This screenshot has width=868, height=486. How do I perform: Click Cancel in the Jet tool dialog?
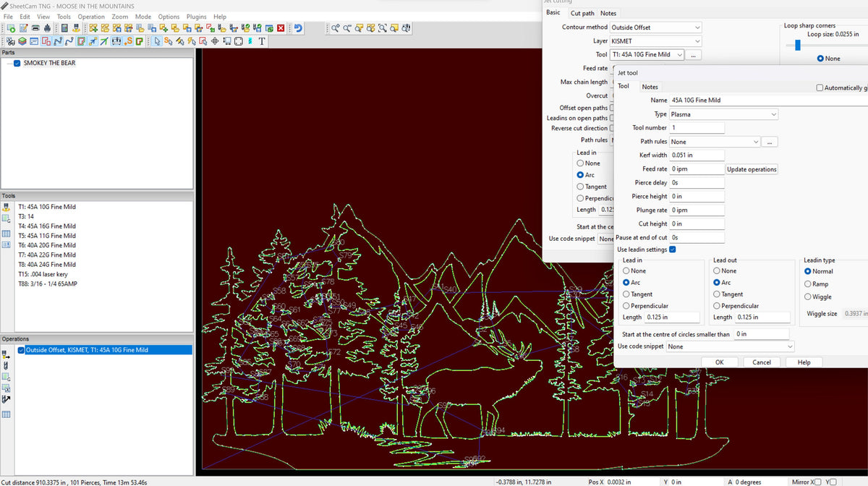[762, 362]
